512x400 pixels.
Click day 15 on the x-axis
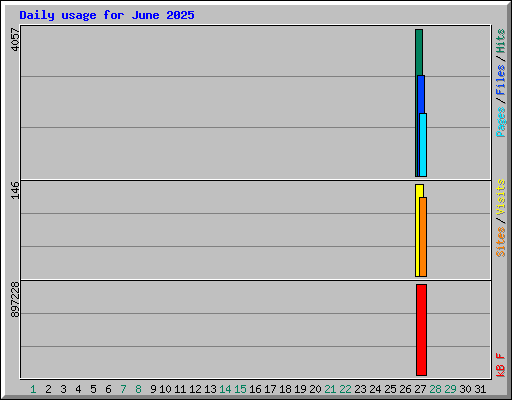coord(240,389)
